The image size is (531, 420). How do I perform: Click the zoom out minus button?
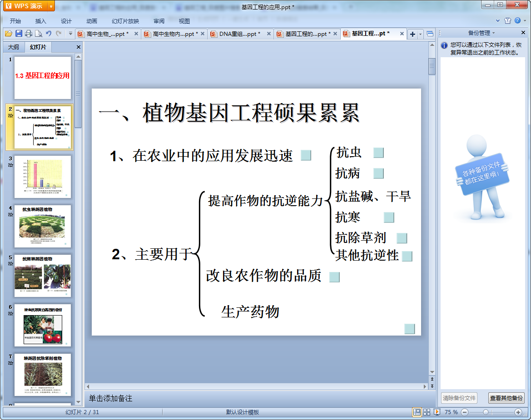(465, 412)
